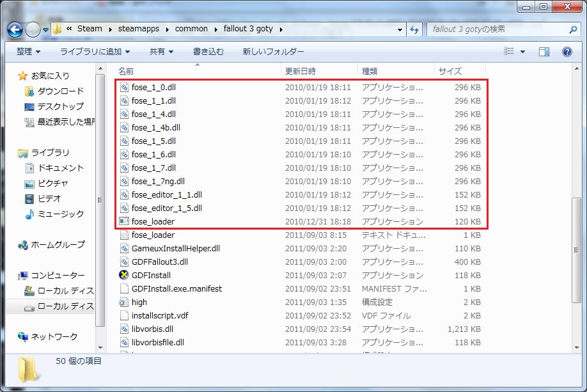Select the fose_1_7.dll file icon
The width and height of the screenshot is (587, 392).
point(124,168)
